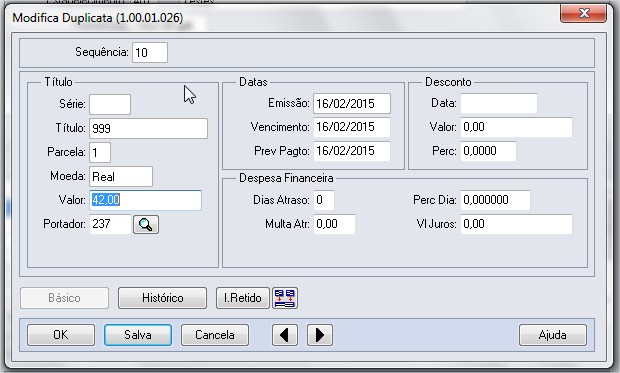Click the Perc Dia field

pos(495,200)
